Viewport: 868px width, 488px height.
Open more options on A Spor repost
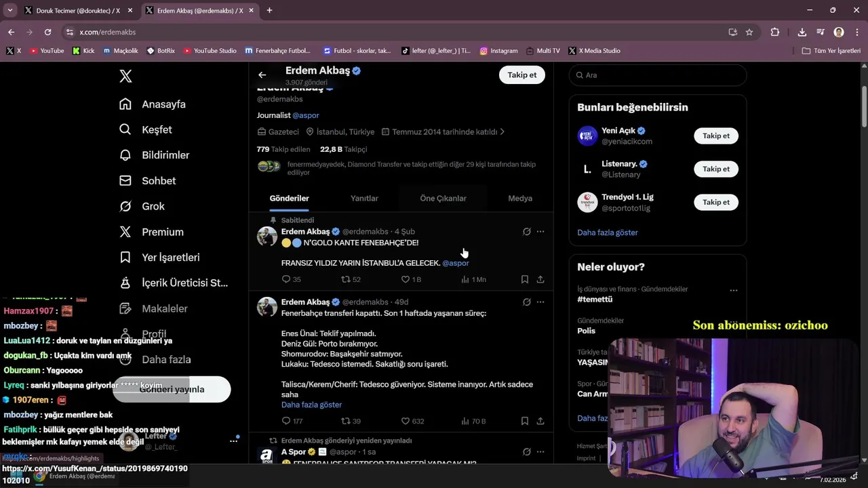pyautogui.click(x=540, y=452)
